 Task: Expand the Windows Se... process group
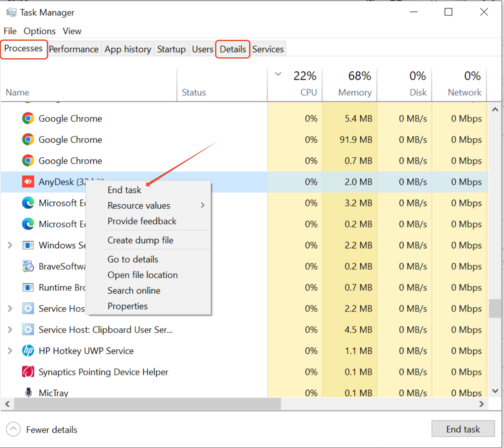pos(10,245)
